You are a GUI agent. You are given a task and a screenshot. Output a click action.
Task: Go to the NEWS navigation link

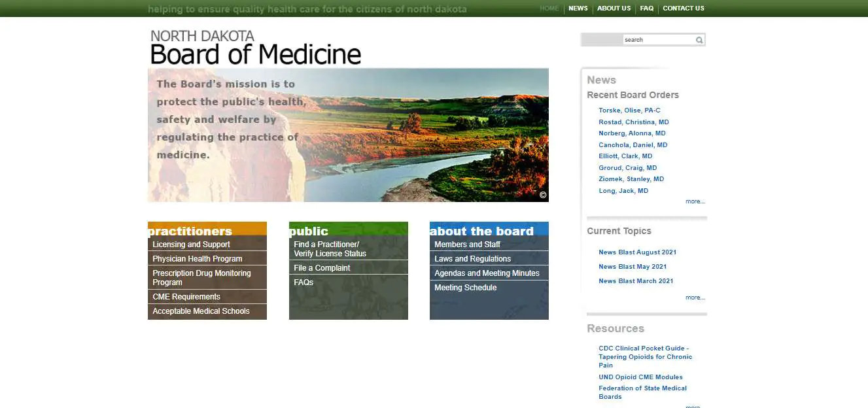578,8
